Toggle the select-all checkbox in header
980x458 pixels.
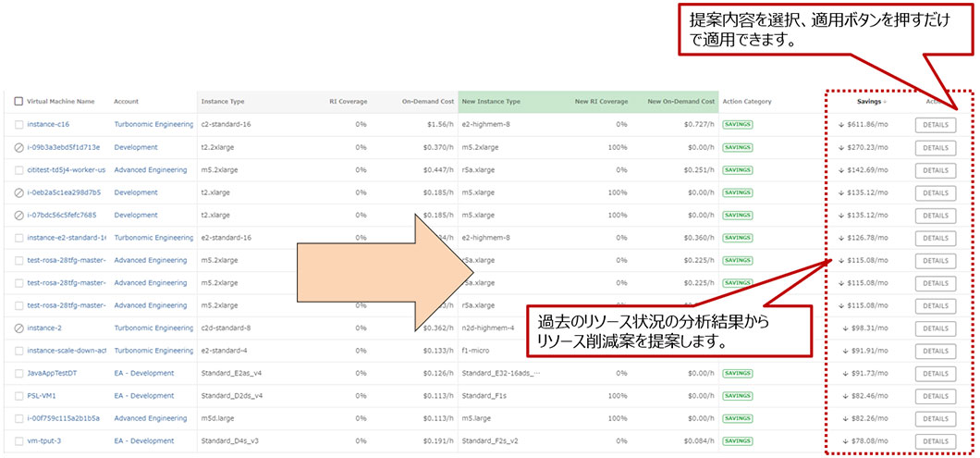pyautogui.click(x=19, y=102)
